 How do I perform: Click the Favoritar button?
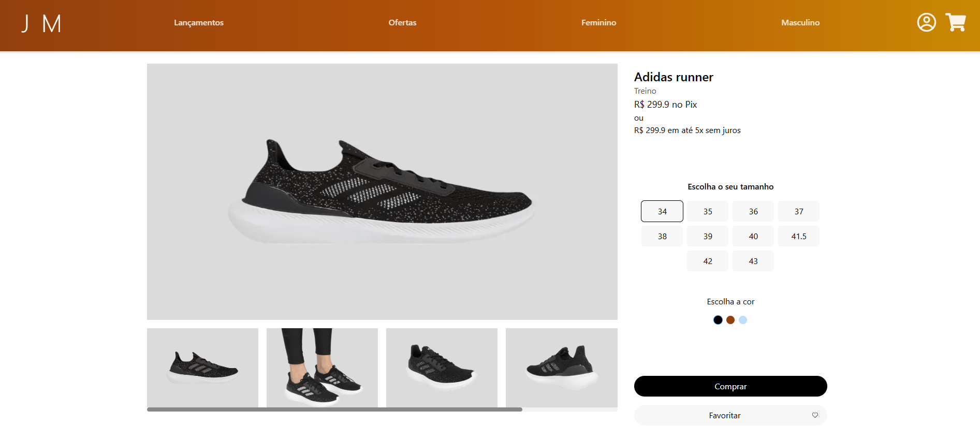(725, 415)
